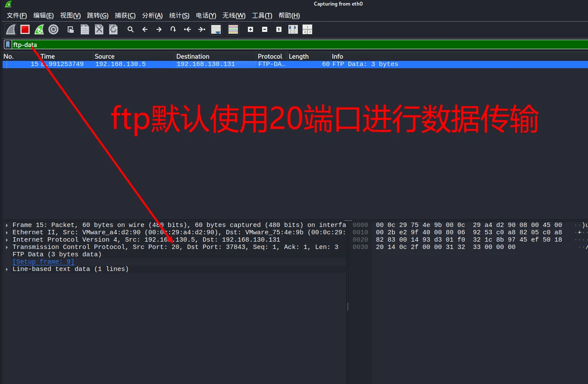Viewport: 588px width, 384px height.
Task: Reset packet text to normal size
Action: [x=279, y=29]
